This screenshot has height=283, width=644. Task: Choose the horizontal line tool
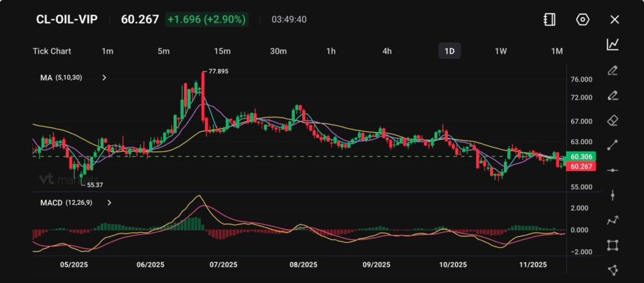click(613, 170)
